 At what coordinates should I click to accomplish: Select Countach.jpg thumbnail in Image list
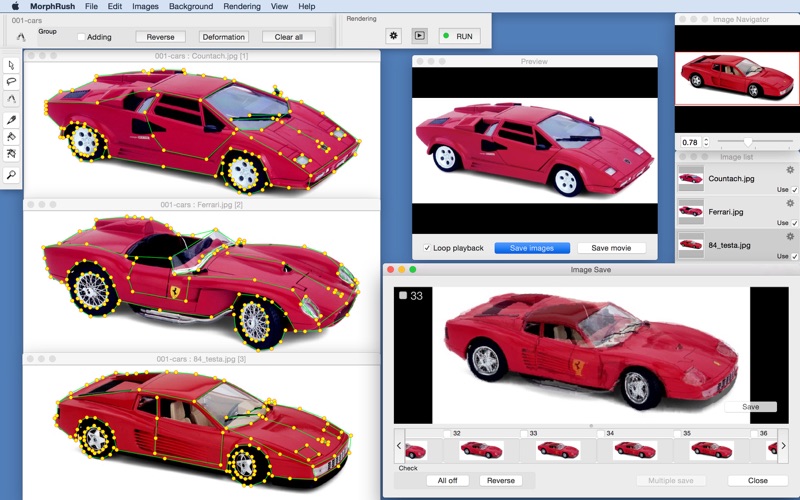691,179
